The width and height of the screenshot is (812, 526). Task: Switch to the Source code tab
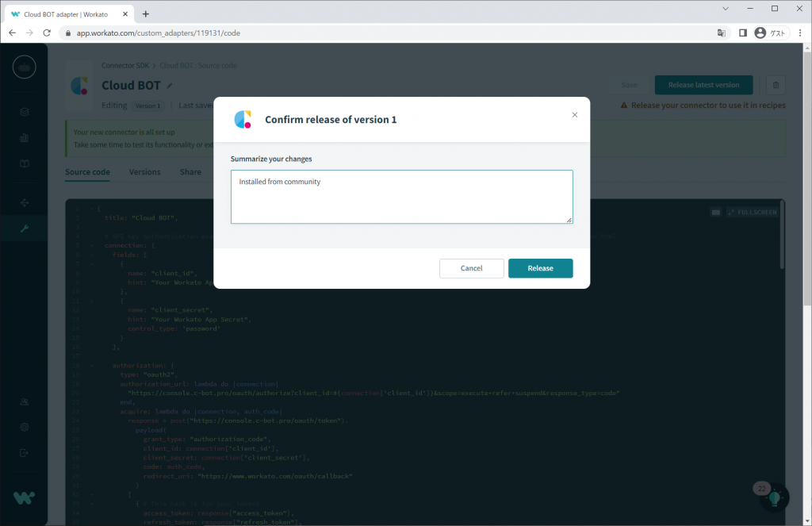tap(87, 172)
